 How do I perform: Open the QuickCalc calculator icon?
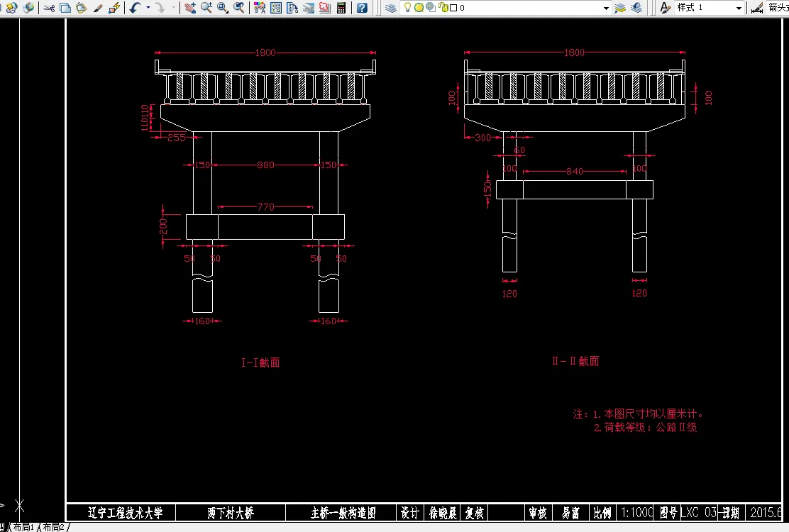click(x=341, y=8)
